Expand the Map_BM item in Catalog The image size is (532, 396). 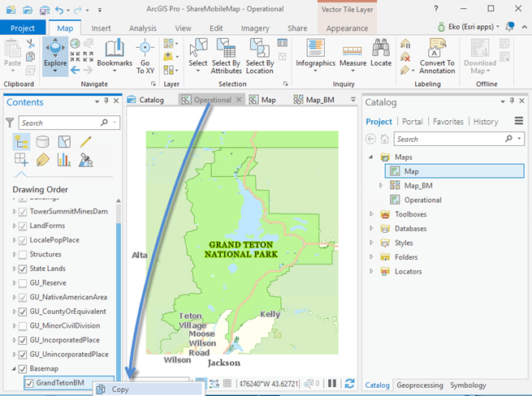tap(381, 186)
